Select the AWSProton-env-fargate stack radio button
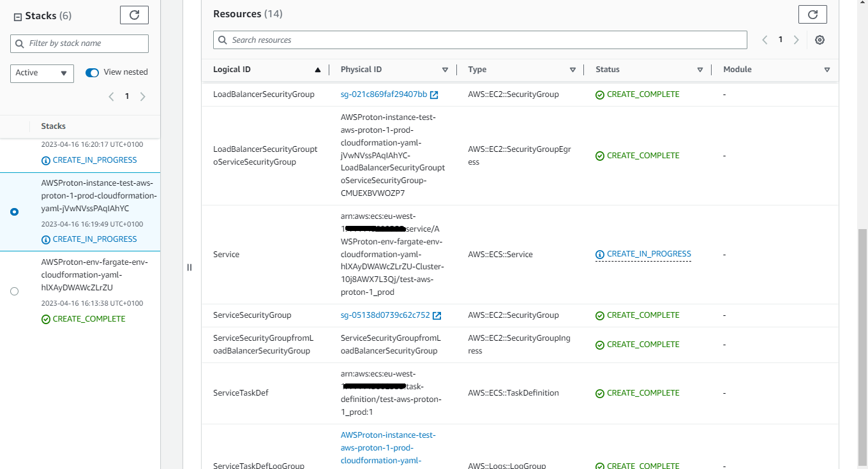 14,291
